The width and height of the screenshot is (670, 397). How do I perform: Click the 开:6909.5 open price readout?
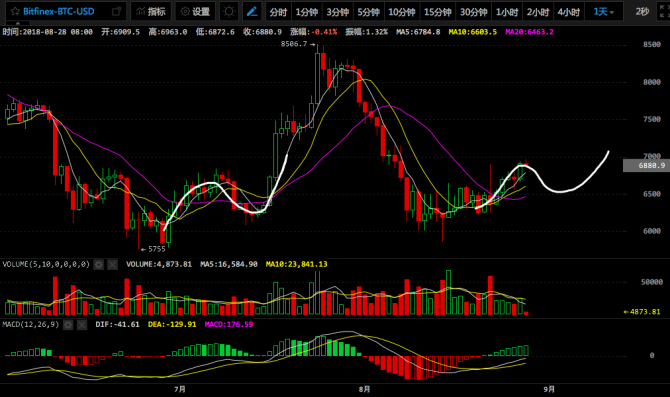[120, 32]
